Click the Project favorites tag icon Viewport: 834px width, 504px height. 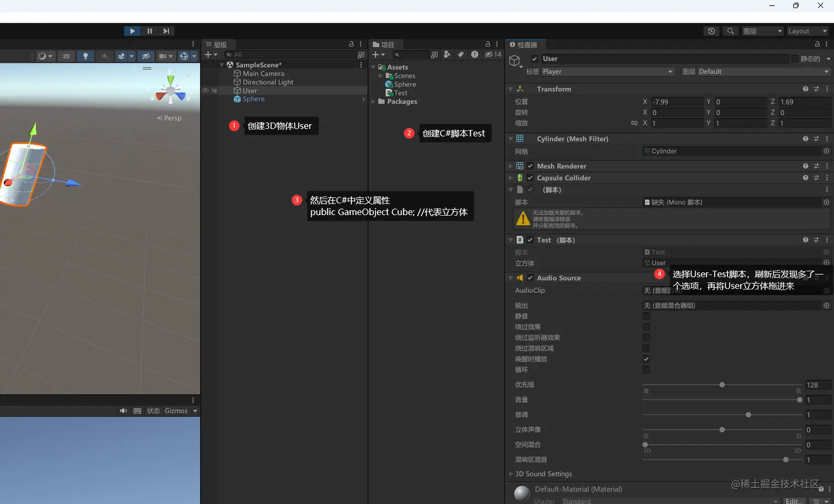point(461,55)
